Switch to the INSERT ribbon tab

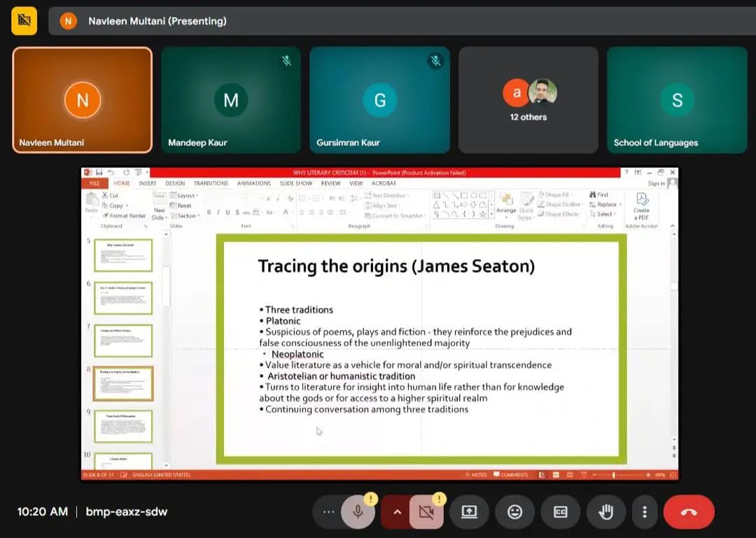coord(148,183)
